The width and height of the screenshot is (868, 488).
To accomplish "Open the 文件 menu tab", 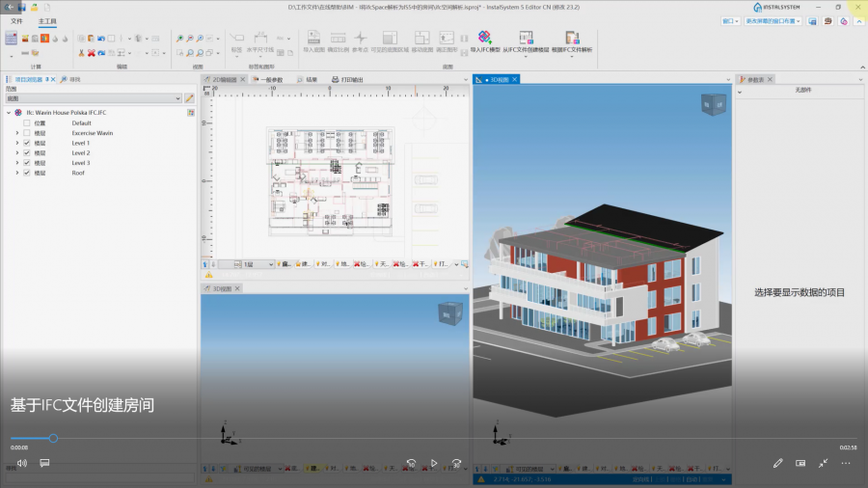I will pyautogui.click(x=16, y=20).
